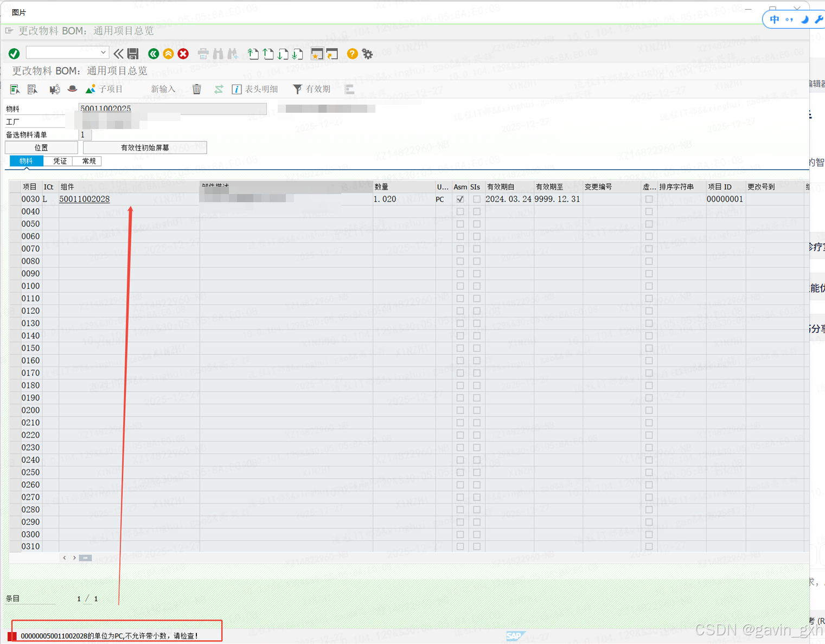Click component link 50011002028
825x644 pixels.
[84, 199]
